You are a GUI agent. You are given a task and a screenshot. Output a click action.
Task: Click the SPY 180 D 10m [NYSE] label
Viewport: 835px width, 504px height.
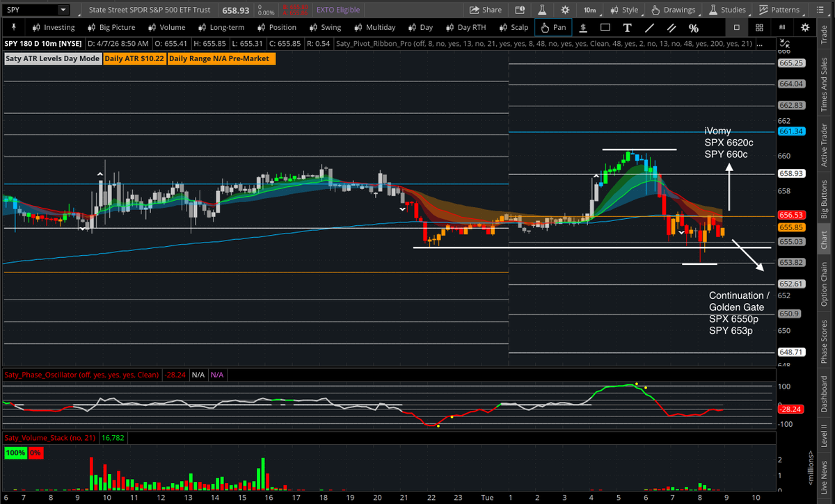coord(42,43)
